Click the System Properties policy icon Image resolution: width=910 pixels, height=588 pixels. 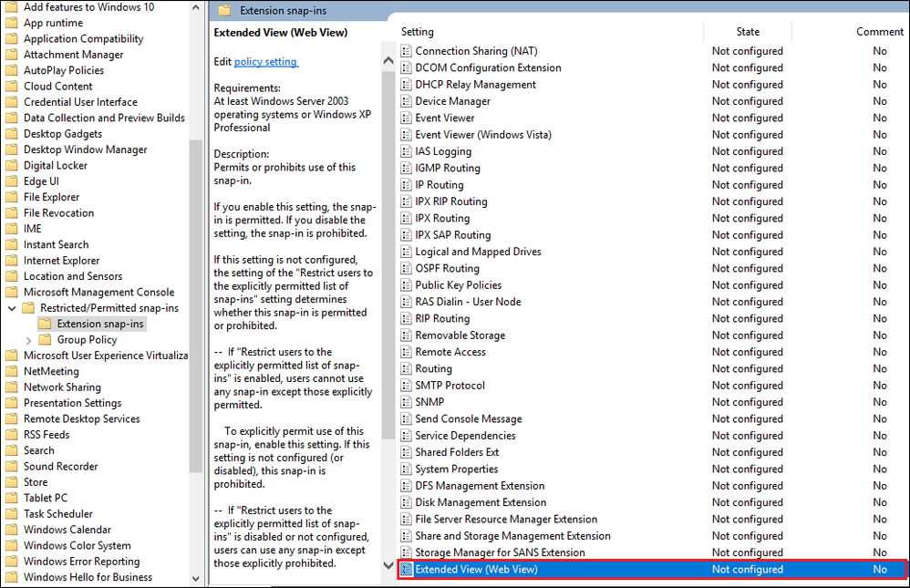407,469
